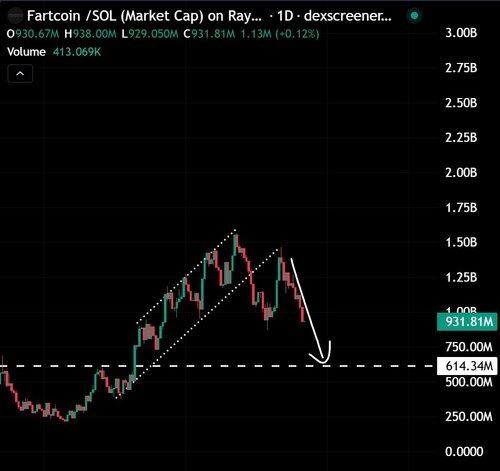The width and height of the screenshot is (500, 471).
Task: Select the upper dotted channel trendline
Action: 187,276
